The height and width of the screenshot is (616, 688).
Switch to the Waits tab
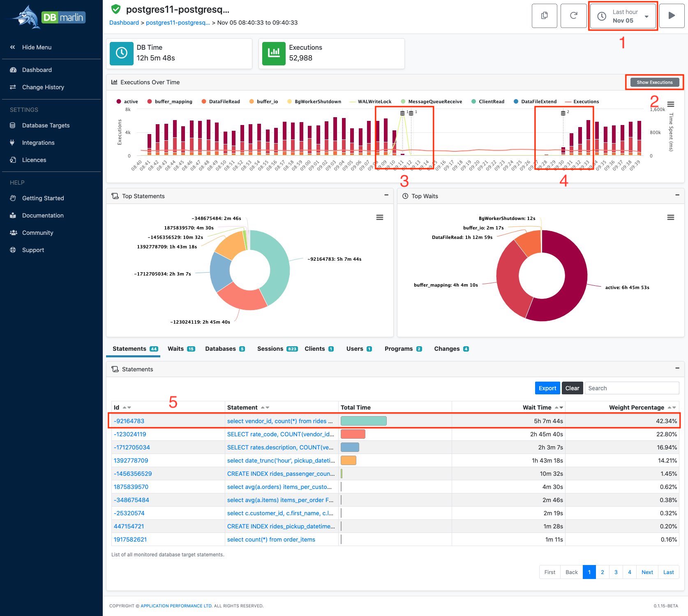click(x=181, y=349)
